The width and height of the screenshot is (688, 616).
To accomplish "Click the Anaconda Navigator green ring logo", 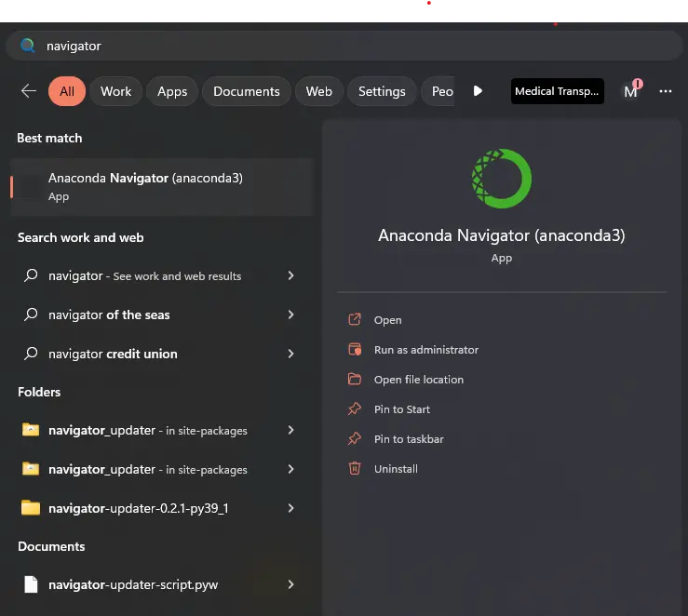I will coord(502,179).
